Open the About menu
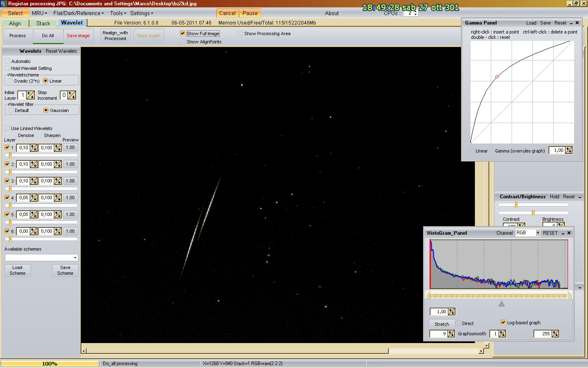 click(332, 13)
